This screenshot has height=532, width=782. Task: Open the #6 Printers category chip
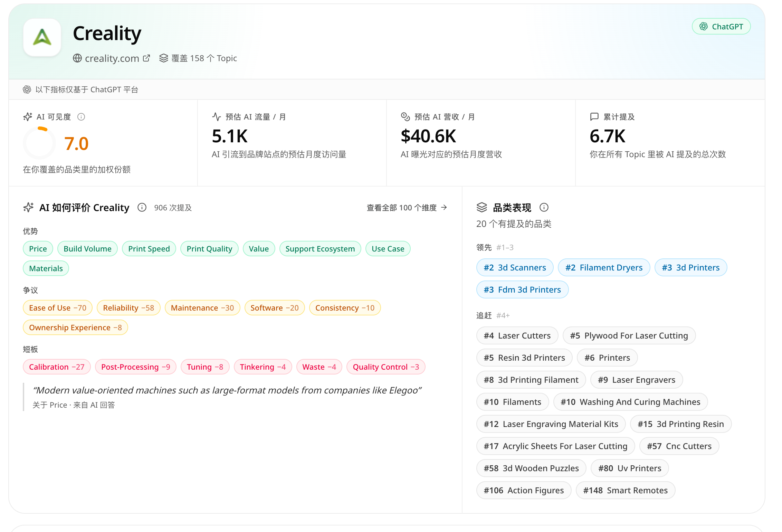click(607, 358)
